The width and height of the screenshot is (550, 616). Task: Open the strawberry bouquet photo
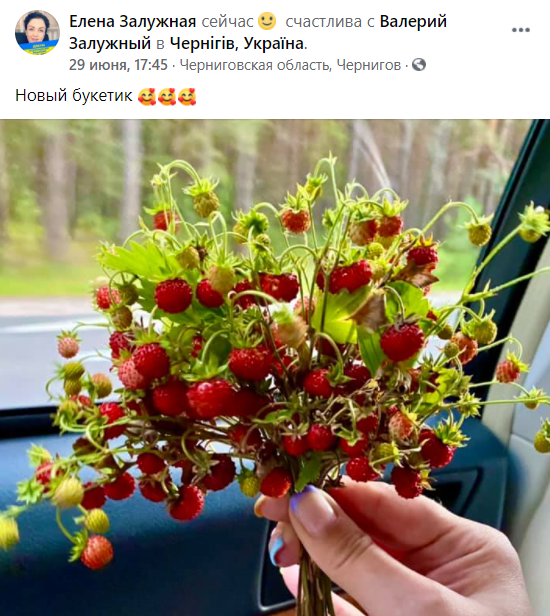[x=275, y=367]
